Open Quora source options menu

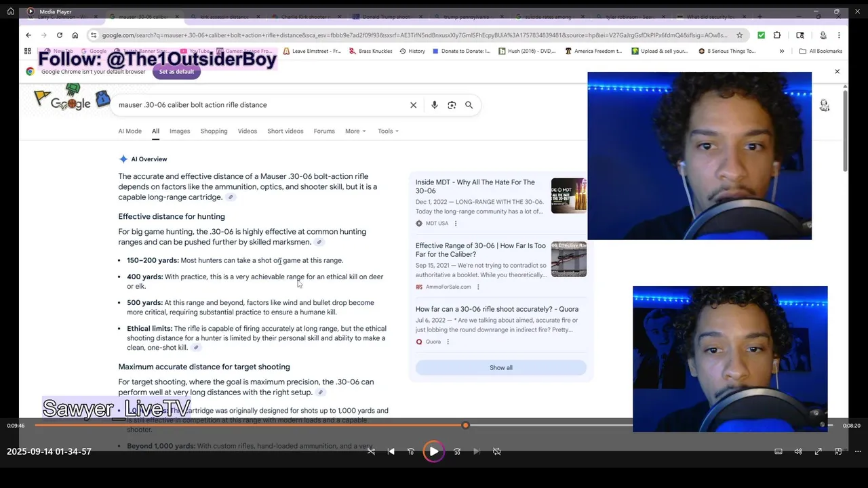448,342
